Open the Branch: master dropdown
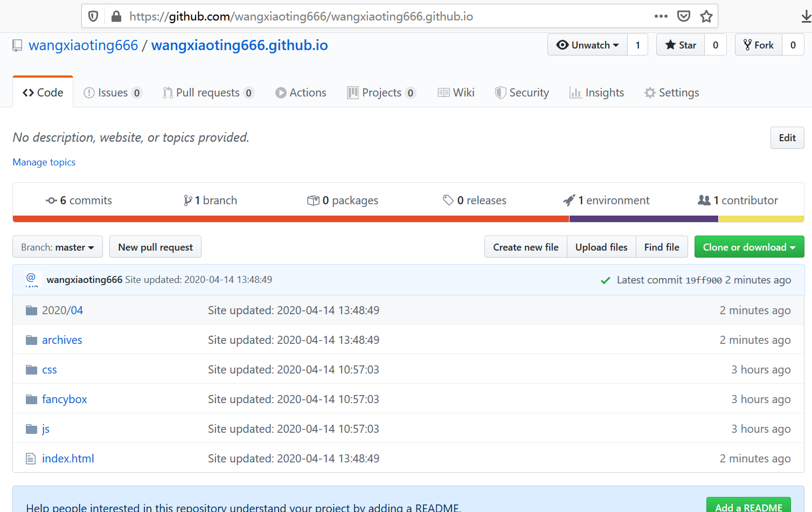Image resolution: width=812 pixels, height=512 pixels. 58,247
